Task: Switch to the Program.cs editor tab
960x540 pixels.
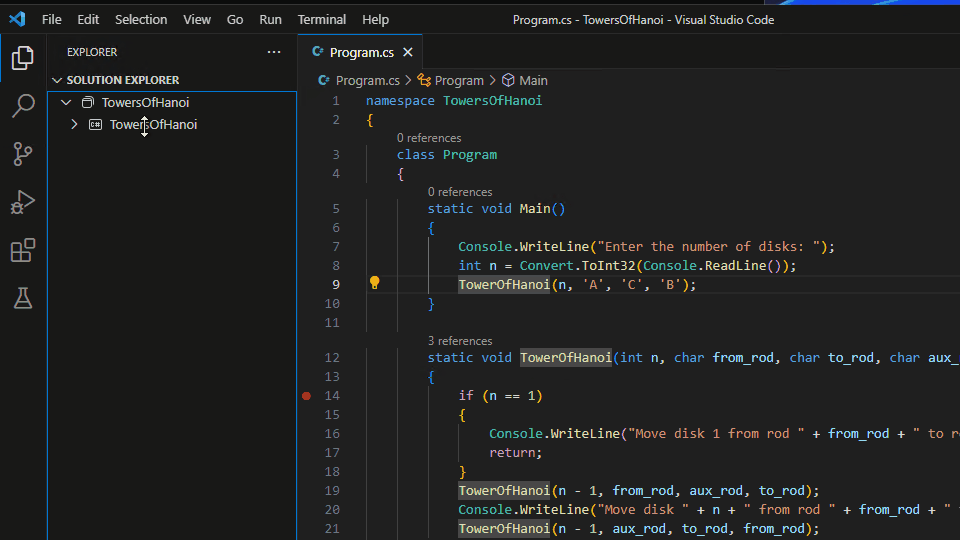Action: [x=360, y=52]
